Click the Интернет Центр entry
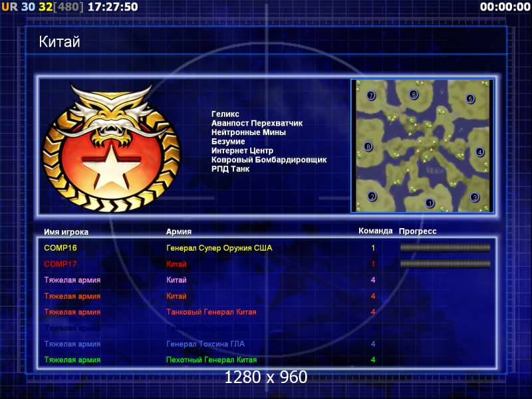This screenshot has height=399, width=532. coord(242,151)
